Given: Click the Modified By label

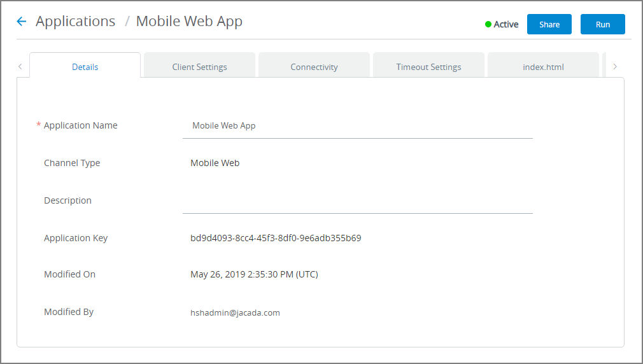Looking at the screenshot, I should 69,312.
